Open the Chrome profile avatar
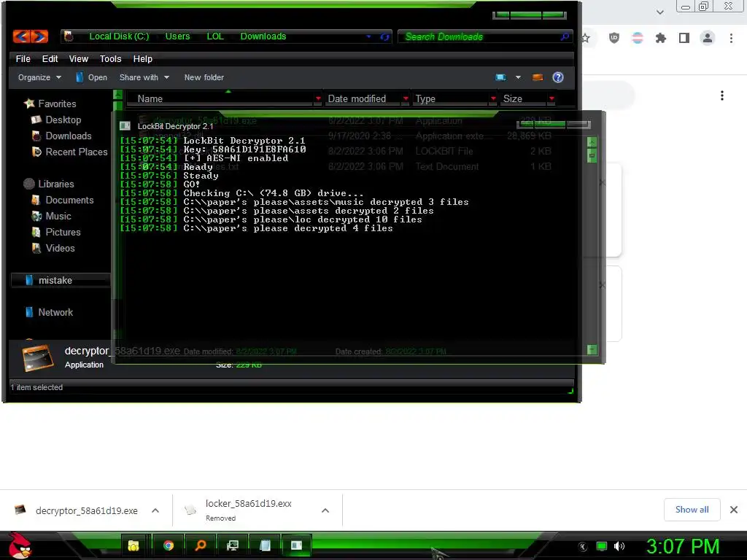The image size is (747, 560). click(x=708, y=38)
